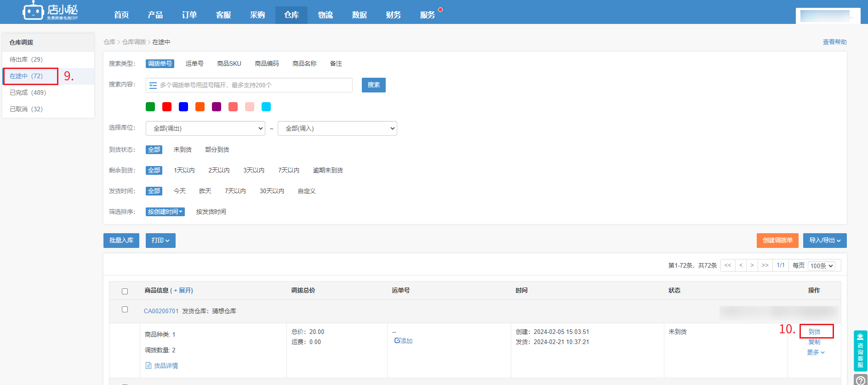Expand 更多 actions for the order
Screen dimensions: 868x385
(x=816, y=352)
